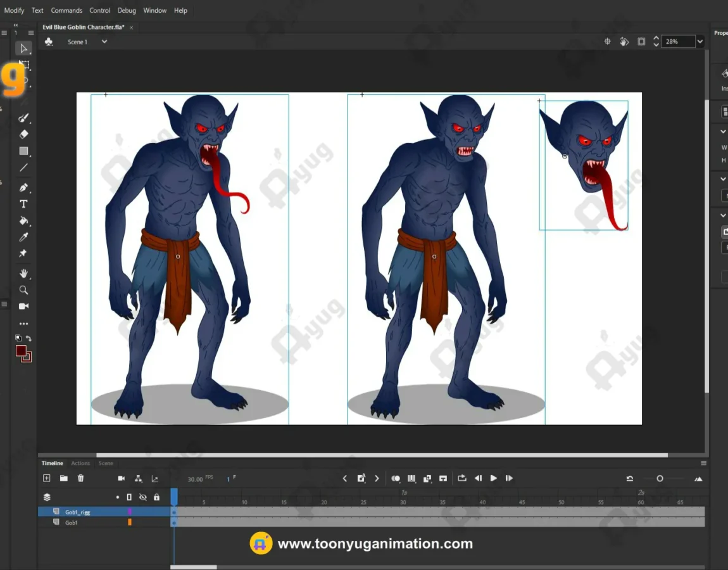
Task: Open the stage zoom percentage dropdown
Action: pos(700,42)
